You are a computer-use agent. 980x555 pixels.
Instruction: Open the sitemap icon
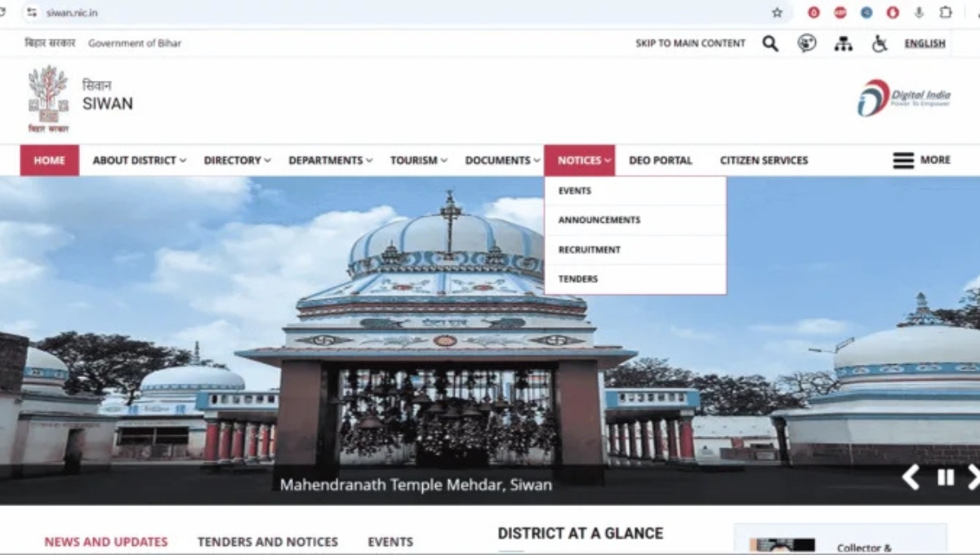(x=844, y=42)
